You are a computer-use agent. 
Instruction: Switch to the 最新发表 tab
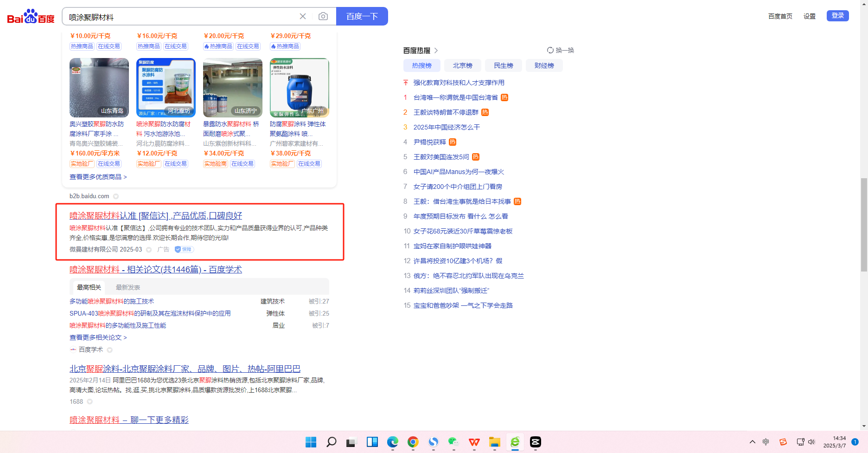pos(128,287)
